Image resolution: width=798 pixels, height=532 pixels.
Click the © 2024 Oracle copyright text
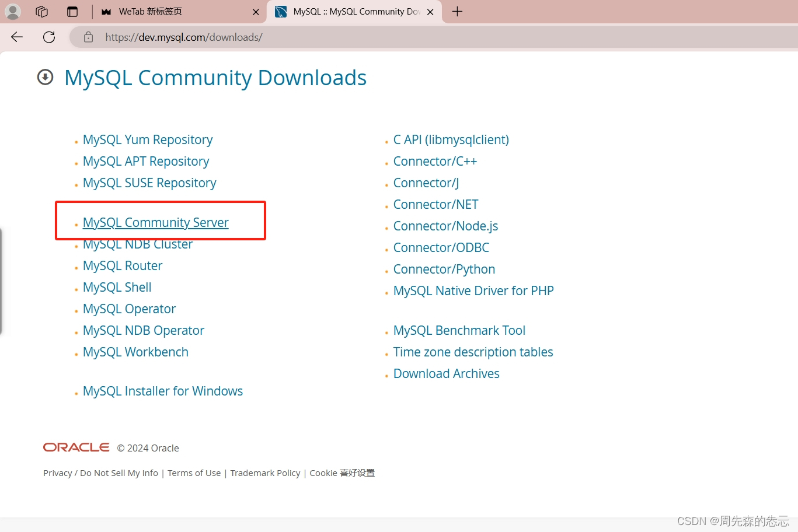click(148, 448)
